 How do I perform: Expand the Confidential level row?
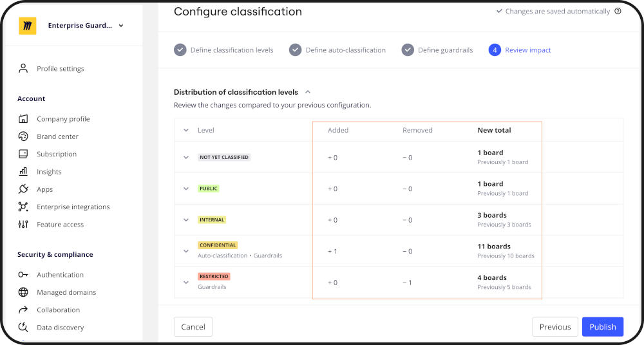[x=186, y=250]
